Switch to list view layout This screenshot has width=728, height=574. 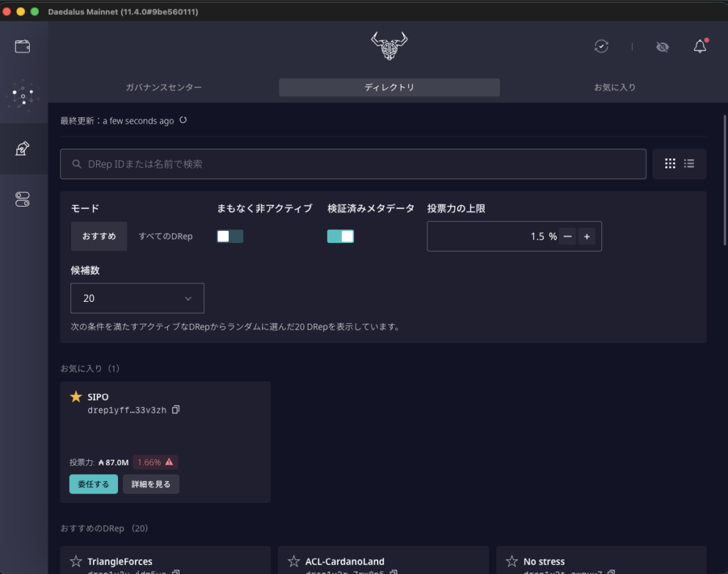[689, 163]
